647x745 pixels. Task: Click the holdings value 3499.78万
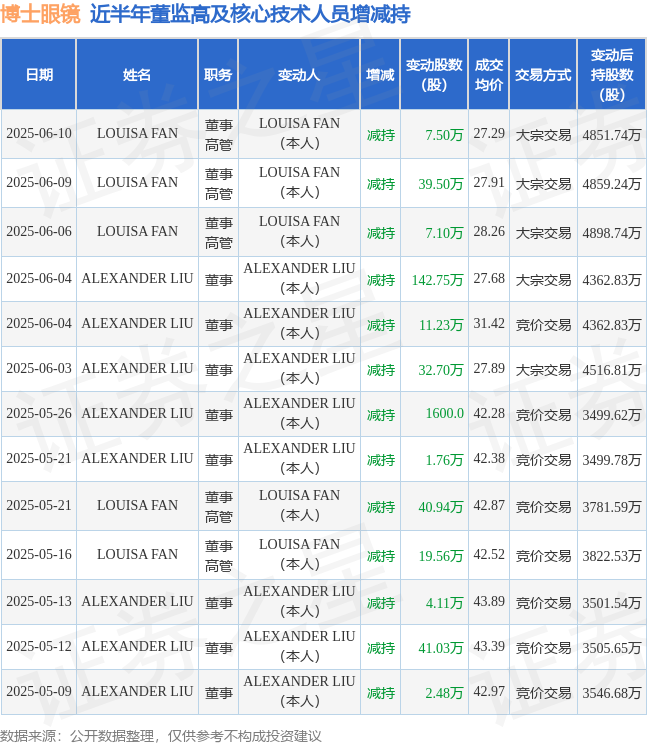[x=612, y=460]
